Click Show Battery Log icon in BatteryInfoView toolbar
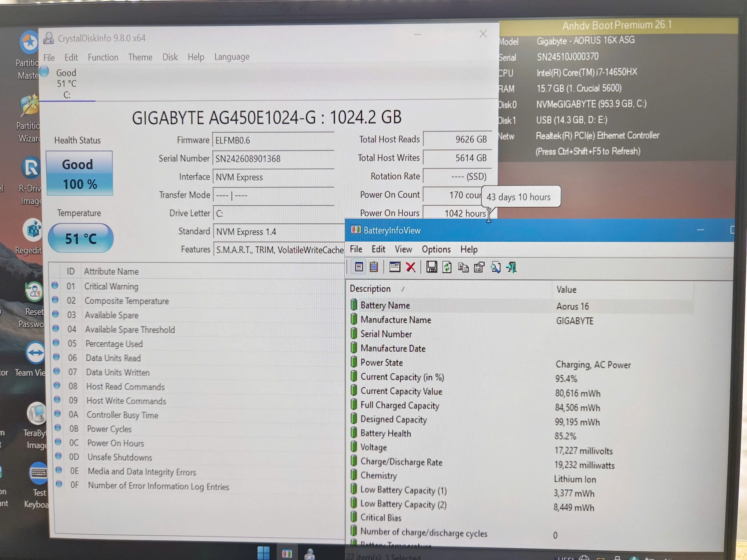This screenshot has height=560, width=747. click(373, 267)
